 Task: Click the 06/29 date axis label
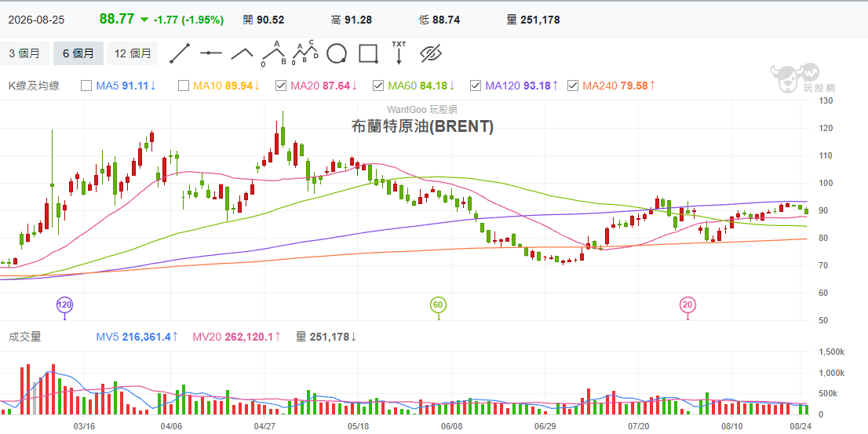545,426
